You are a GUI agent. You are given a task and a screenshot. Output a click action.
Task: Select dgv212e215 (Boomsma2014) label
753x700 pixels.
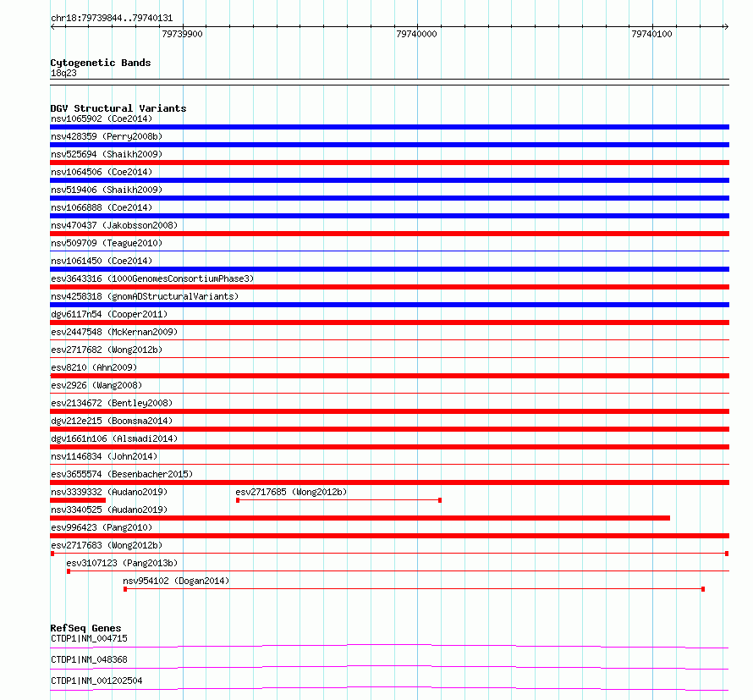pyautogui.click(x=112, y=421)
